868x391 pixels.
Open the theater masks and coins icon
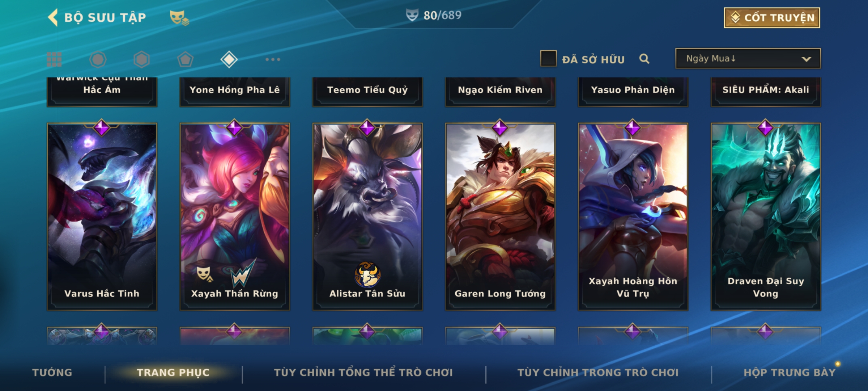pyautogui.click(x=179, y=18)
